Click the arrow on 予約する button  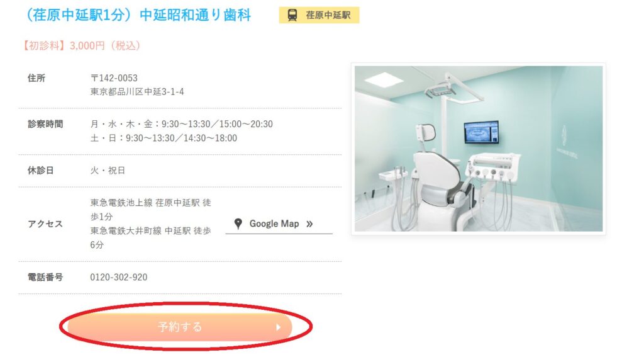coord(278,327)
